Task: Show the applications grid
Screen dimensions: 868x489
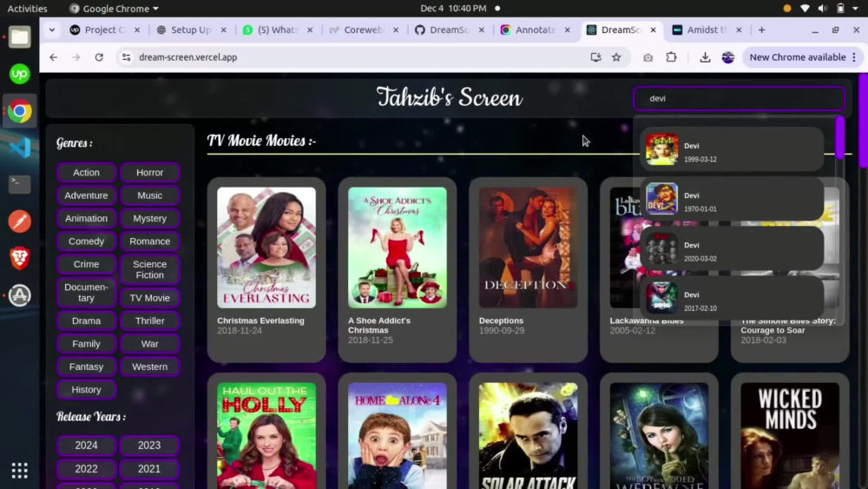Action: 19,470
